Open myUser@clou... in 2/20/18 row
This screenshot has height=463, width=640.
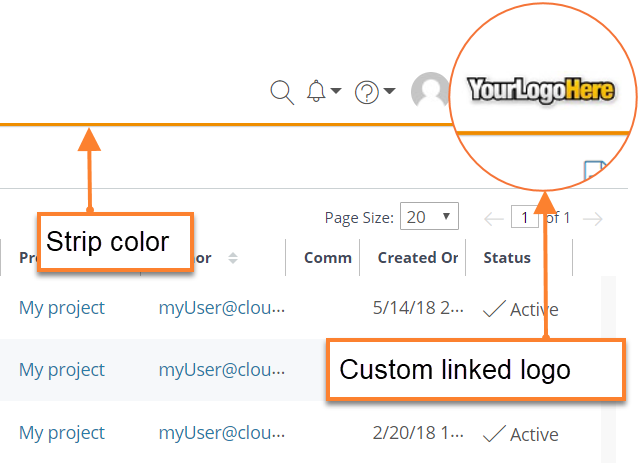[x=222, y=433]
